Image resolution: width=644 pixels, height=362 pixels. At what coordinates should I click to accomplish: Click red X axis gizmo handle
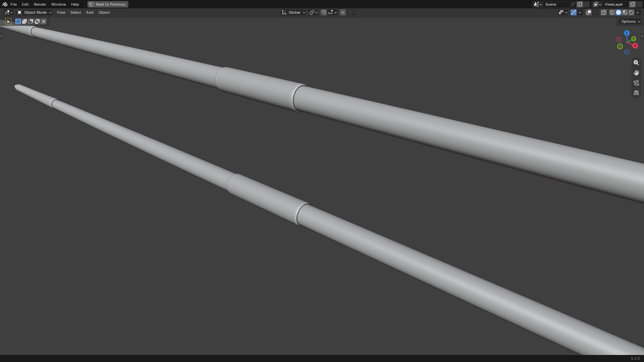[x=635, y=46]
